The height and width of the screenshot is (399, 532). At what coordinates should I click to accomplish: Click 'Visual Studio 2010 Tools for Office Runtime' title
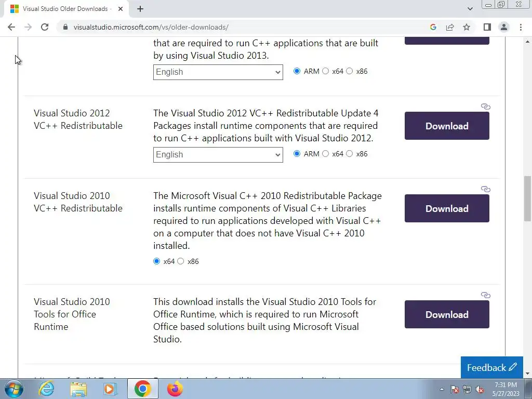(72, 314)
